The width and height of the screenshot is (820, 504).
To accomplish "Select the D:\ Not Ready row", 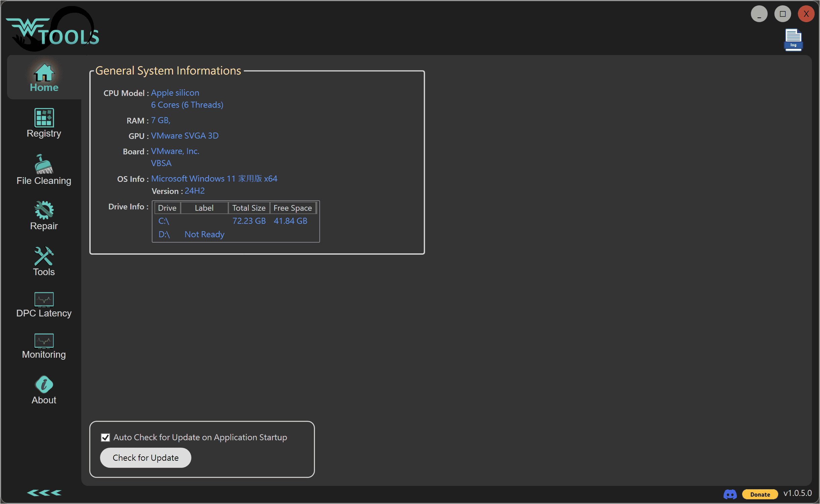I will click(164, 235).
